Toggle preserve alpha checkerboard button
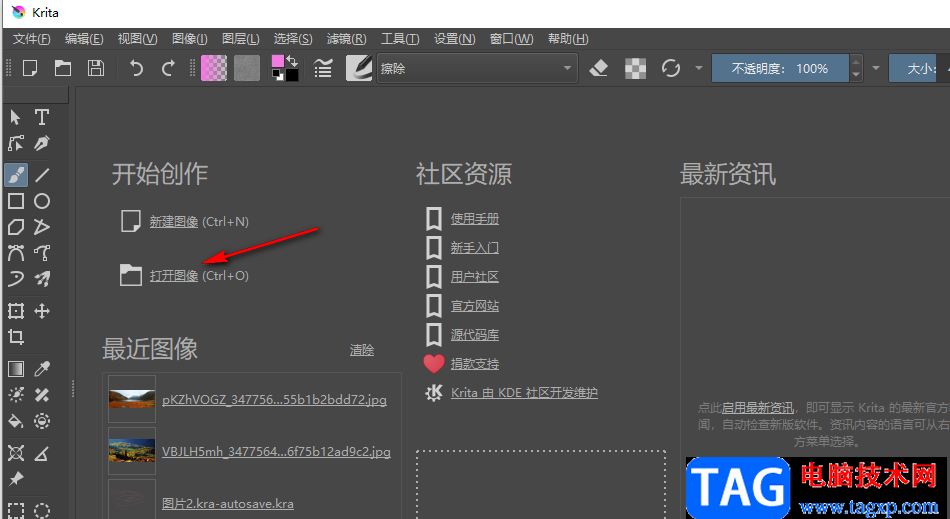This screenshot has width=950, height=519. (635, 68)
